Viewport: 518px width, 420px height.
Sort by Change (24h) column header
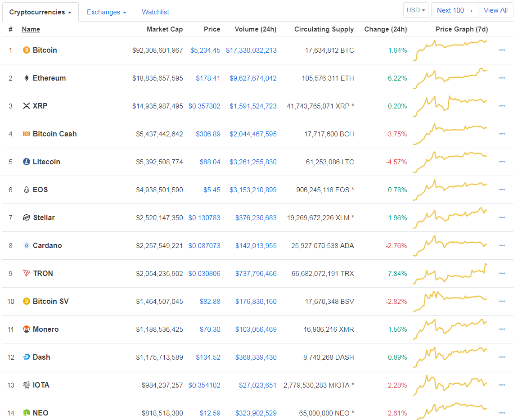click(x=386, y=29)
